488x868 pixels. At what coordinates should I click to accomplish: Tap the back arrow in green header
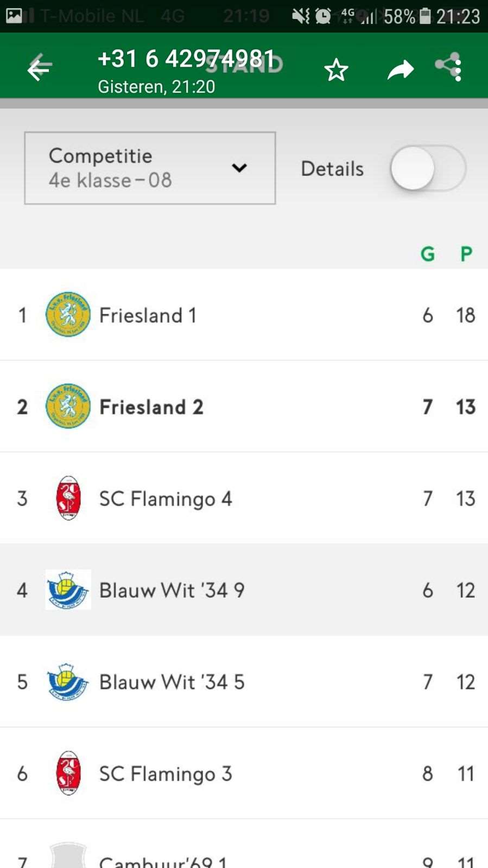(40, 68)
